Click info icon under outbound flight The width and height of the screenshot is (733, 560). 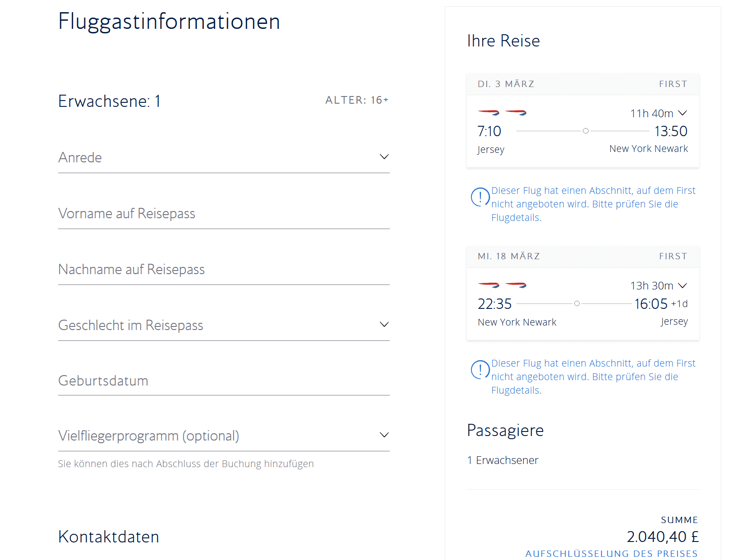[x=480, y=197]
